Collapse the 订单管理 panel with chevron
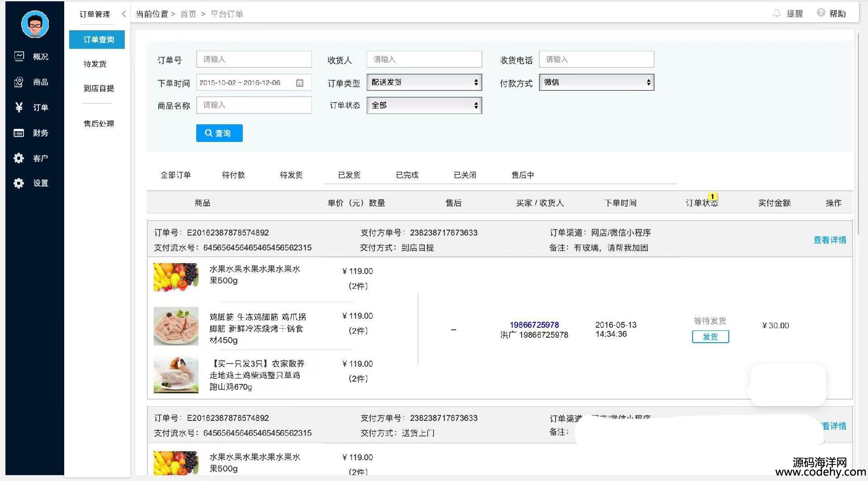The height and width of the screenshot is (481, 868). [123, 14]
